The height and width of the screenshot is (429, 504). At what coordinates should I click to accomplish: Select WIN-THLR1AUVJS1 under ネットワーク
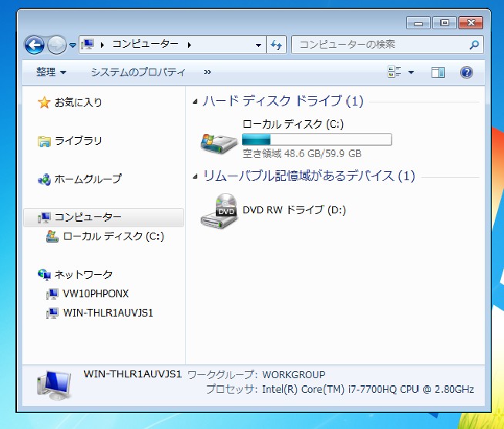click(108, 313)
